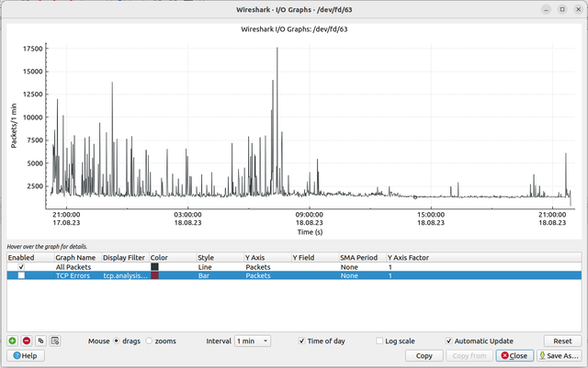
Task: Remove the selected graph with minus icon
Action: pyautogui.click(x=27, y=340)
